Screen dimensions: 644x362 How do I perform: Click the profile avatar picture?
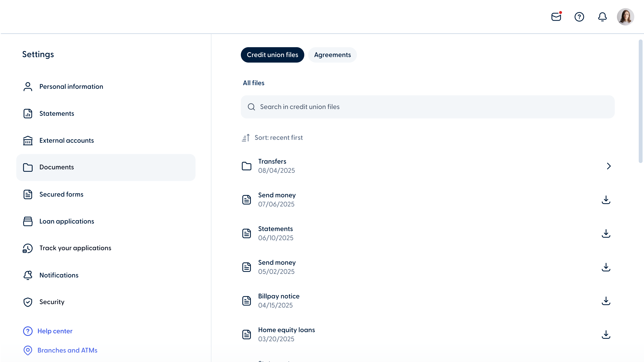click(625, 17)
